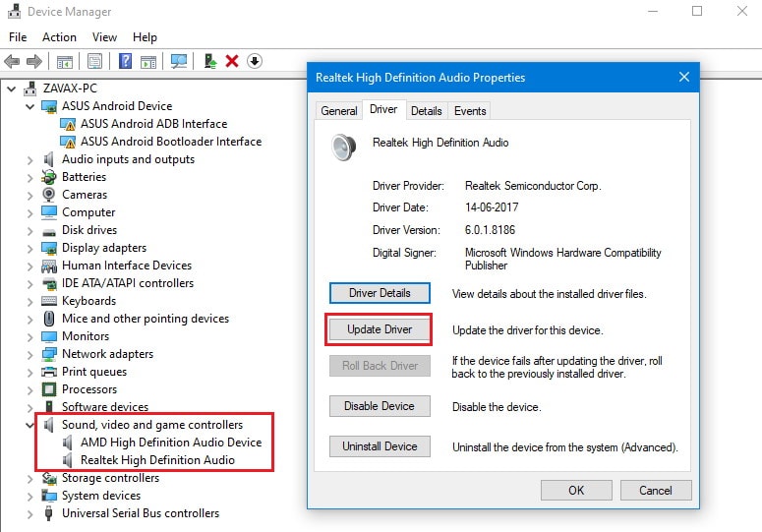Select the Driver tab
This screenshot has height=532, width=762.
[x=383, y=109]
